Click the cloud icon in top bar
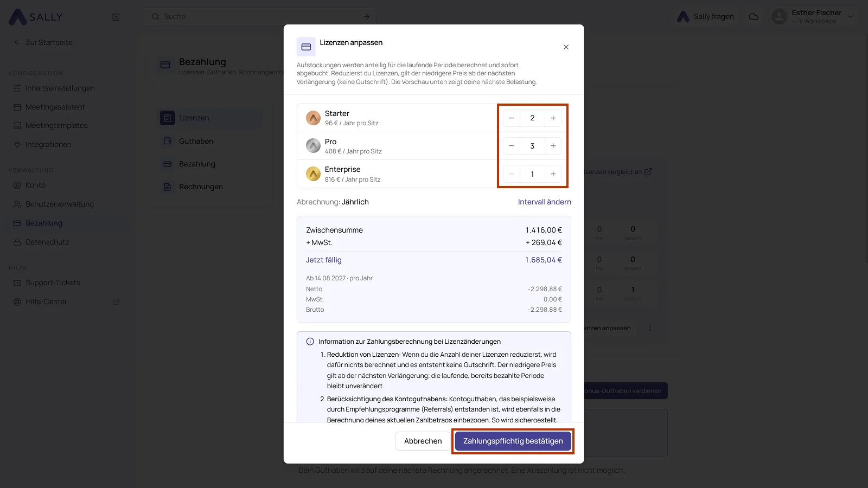868x488 pixels. coord(754,17)
